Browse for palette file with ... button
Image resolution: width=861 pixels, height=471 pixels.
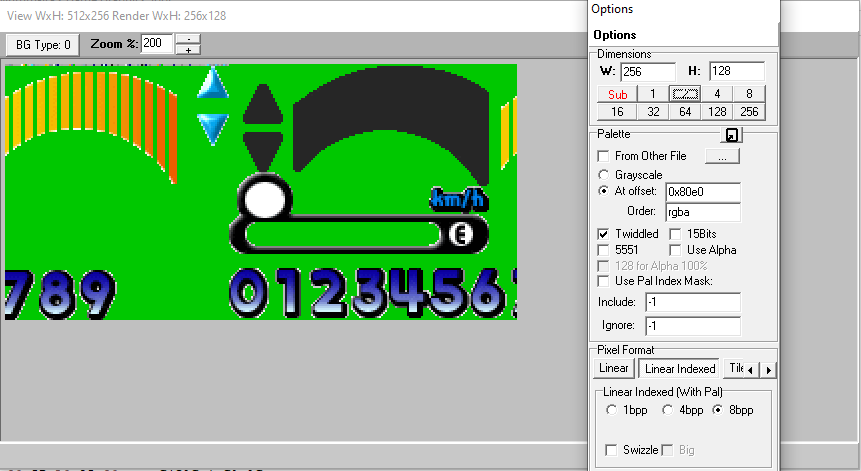tap(722, 156)
